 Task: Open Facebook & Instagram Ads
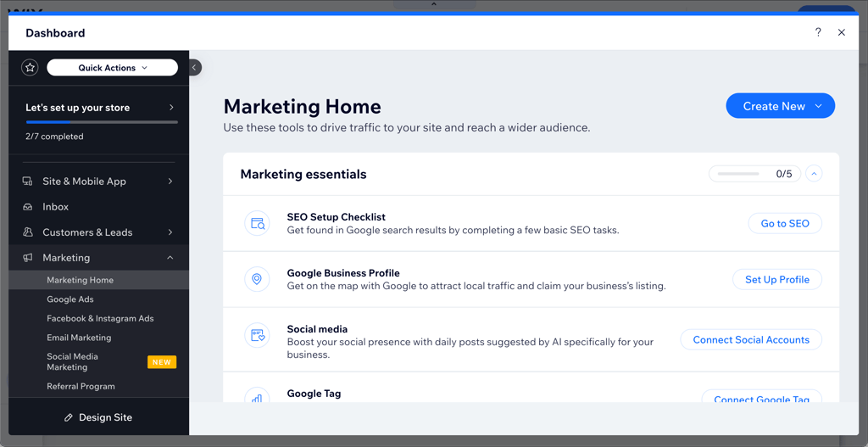(x=98, y=318)
